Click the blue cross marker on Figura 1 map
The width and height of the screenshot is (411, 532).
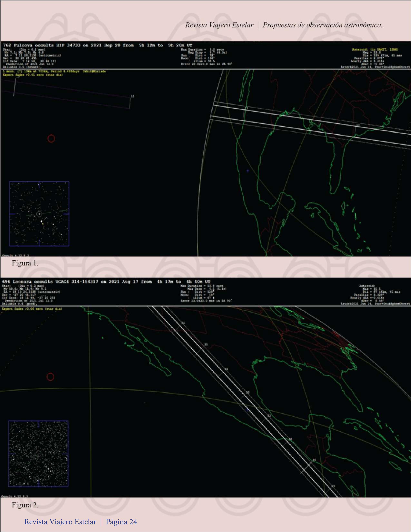tap(248, 171)
